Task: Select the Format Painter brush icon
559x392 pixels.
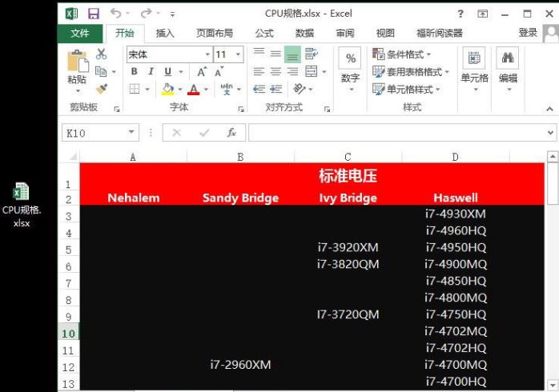Action: [x=102, y=89]
